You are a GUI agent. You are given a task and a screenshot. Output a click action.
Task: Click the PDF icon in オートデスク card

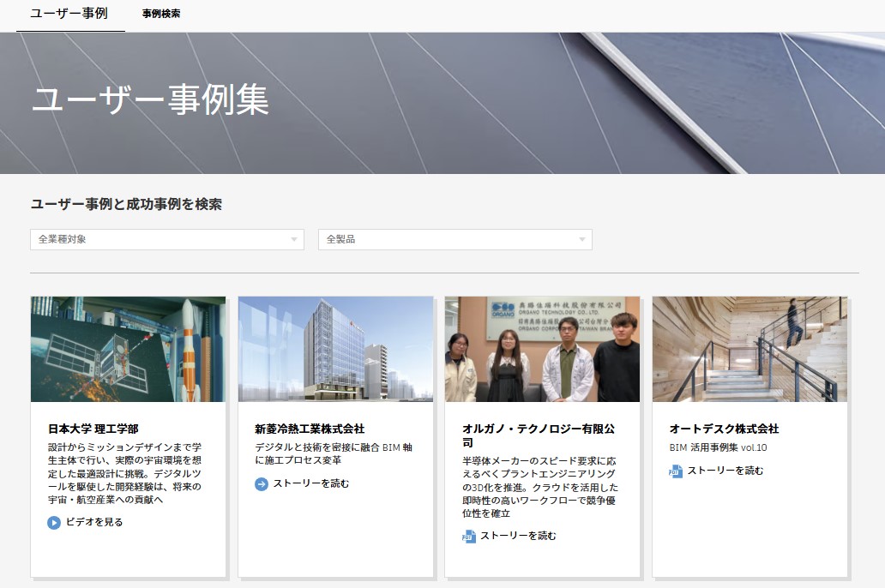coord(676,471)
